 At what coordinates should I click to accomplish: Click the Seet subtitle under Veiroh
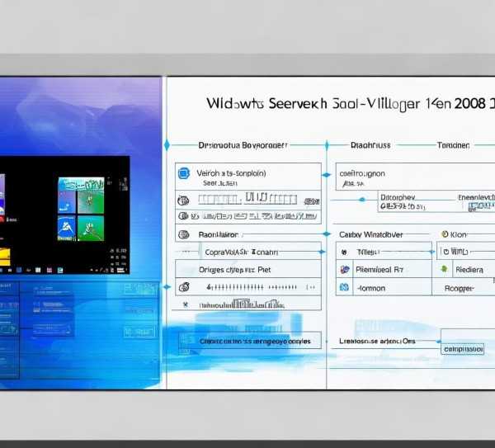pos(220,183)
